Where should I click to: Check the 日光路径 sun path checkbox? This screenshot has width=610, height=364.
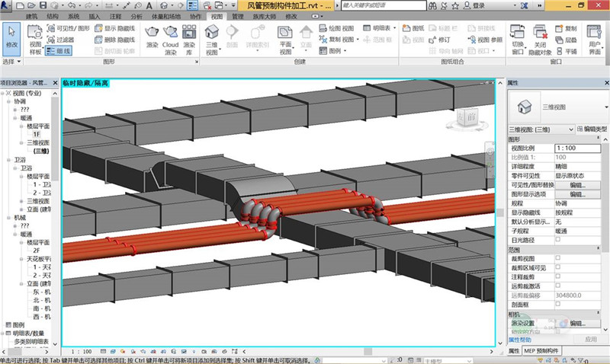coord(557,239)
